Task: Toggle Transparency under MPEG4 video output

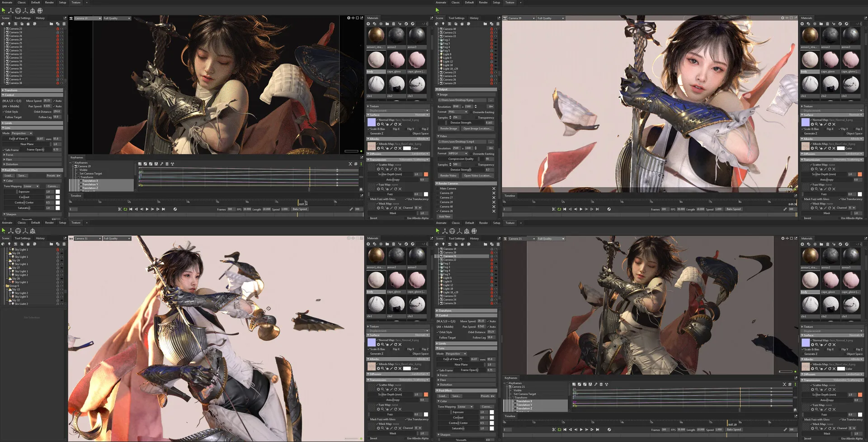Action: 476,165
